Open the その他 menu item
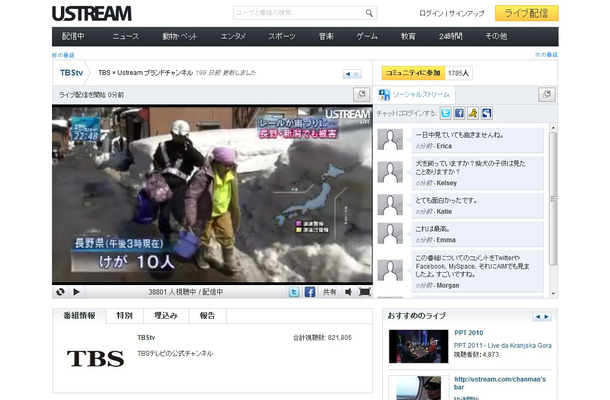 point(496,36)
